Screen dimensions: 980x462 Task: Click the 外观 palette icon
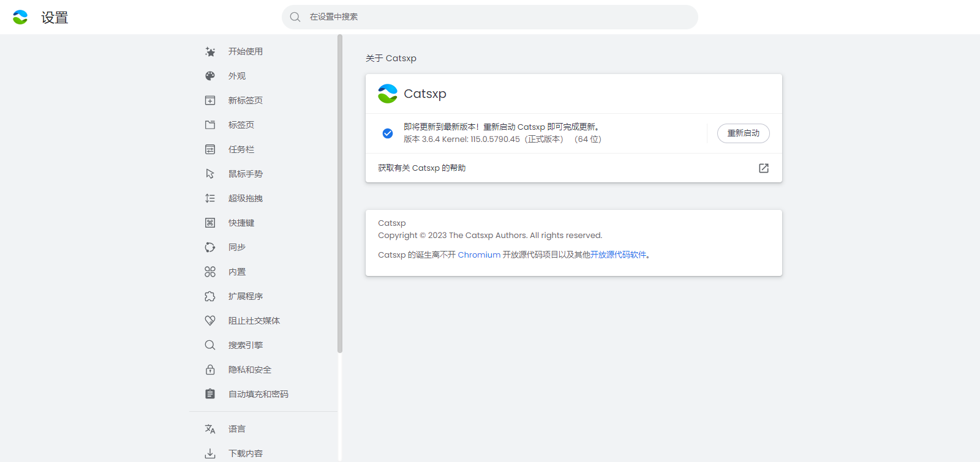[210, 76]
